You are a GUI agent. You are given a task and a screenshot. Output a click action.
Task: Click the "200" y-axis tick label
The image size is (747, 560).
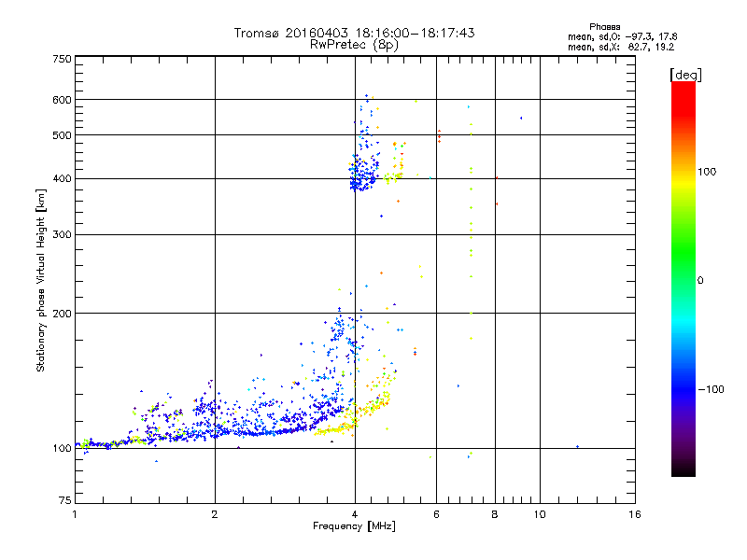62,314
